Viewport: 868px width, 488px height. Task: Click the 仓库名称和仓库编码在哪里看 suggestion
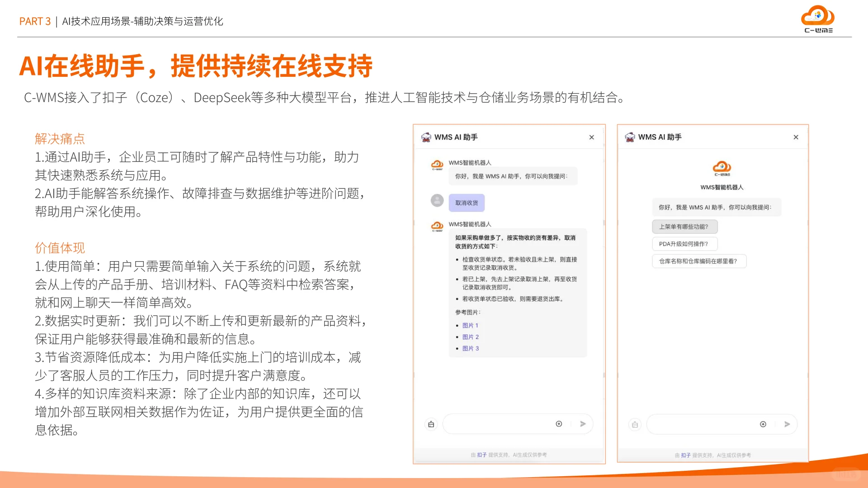[x=699, y=261]
